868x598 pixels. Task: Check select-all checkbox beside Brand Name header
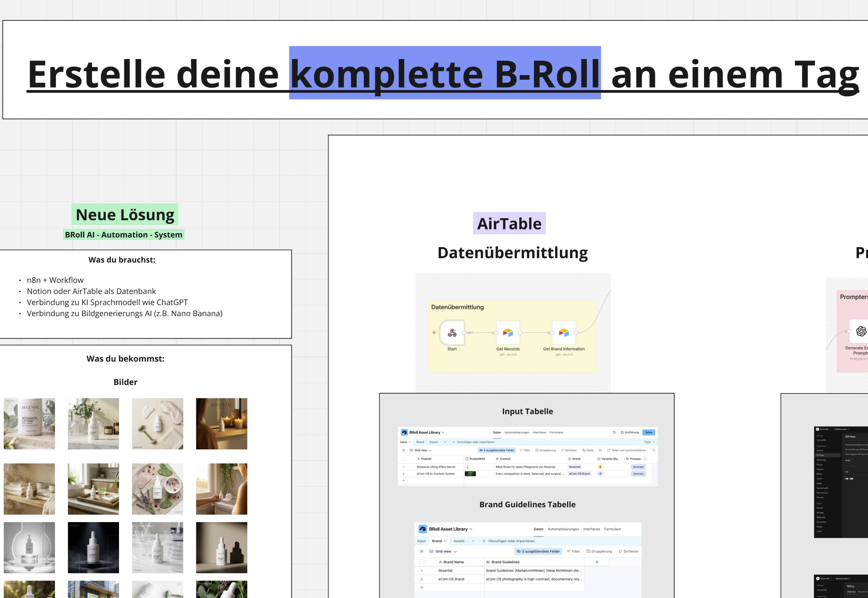(422, 562)
